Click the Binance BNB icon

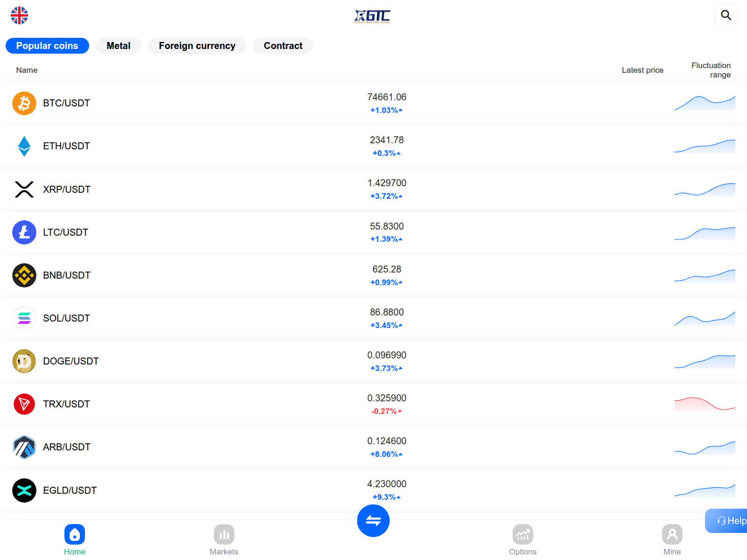coord(24,275)
